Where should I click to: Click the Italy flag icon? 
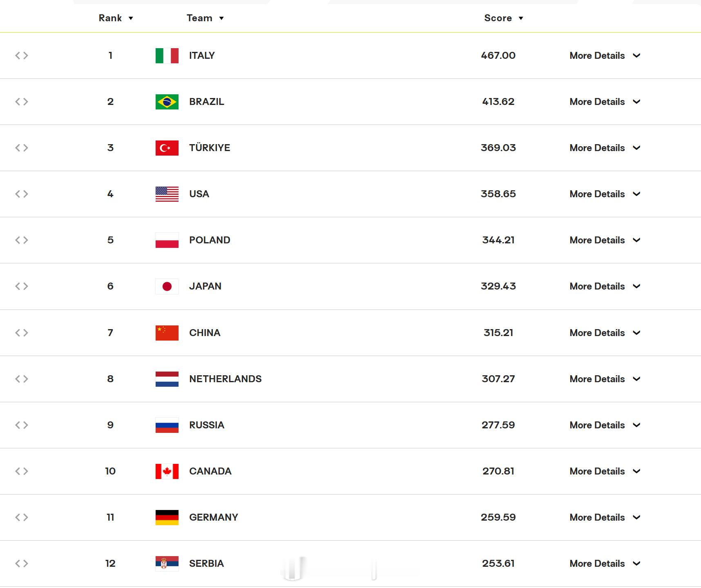[167, 56]
